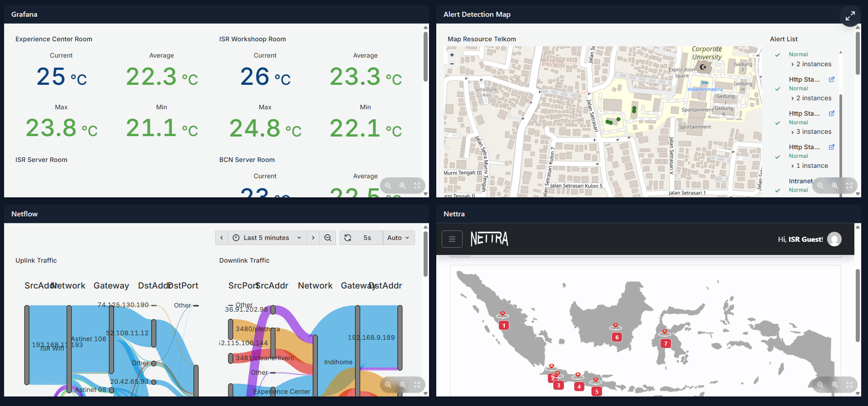This screenshot has width=868, height=406.
Task: Click the 24.8 °C max temperature value
Action: tap(266, 128)
